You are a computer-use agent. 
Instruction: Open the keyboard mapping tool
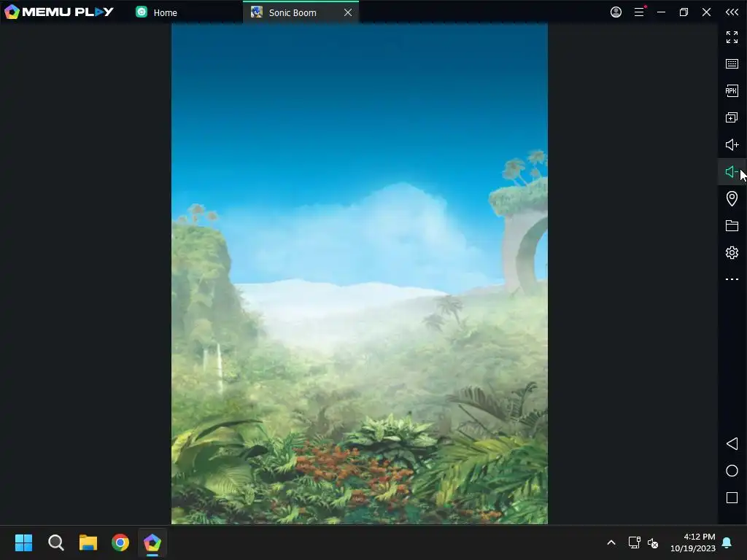click(x=732, y=64)
